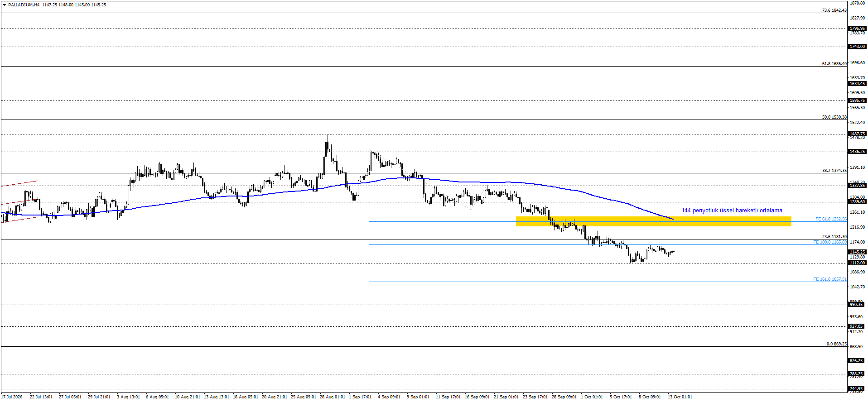
Task: Click the 826.25 price level tag
Action: pyautogui.click(x=857, y=361)
